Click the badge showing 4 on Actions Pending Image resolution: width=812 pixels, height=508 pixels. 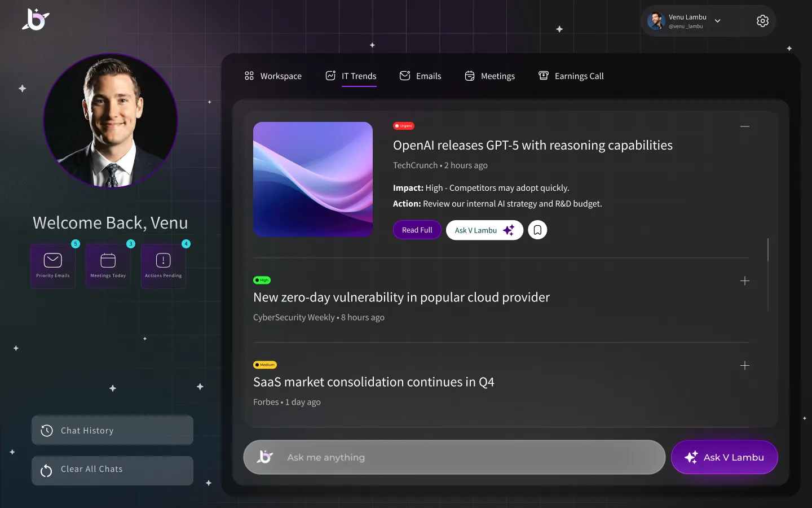(186, 244)
